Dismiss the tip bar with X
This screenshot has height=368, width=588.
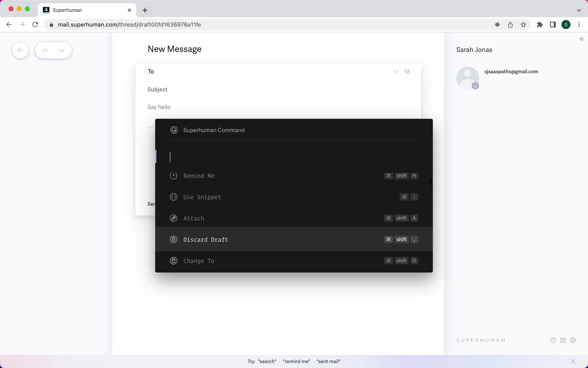point(573,361)
